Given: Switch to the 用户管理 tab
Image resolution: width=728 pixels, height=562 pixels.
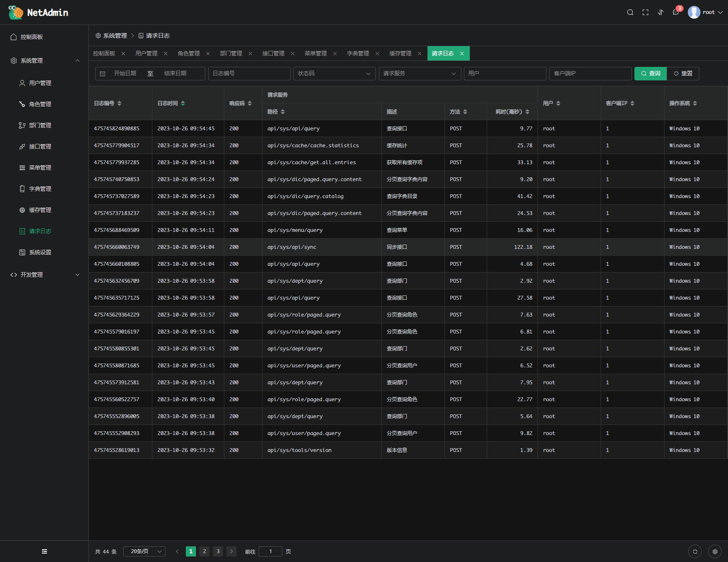Looking at the screenshot, I should pyautogui.click(x=146, y=53).
